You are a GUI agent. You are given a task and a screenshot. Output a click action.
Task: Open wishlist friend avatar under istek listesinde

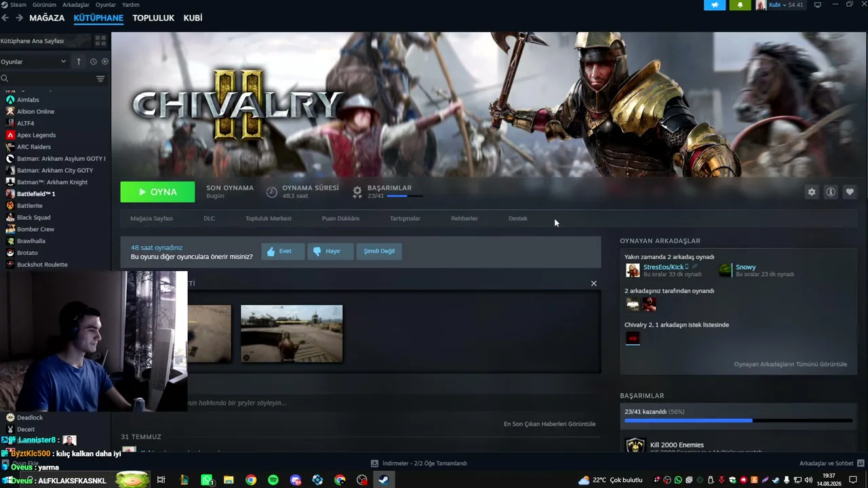pos(633,338)
